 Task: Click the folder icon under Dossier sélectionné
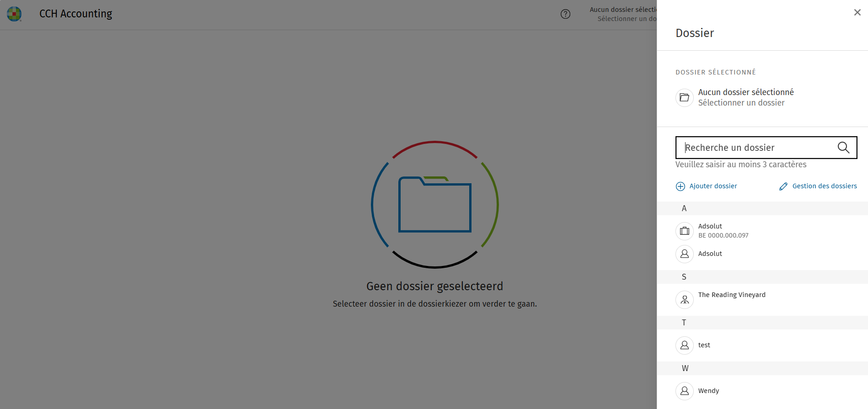click(684, 97)
